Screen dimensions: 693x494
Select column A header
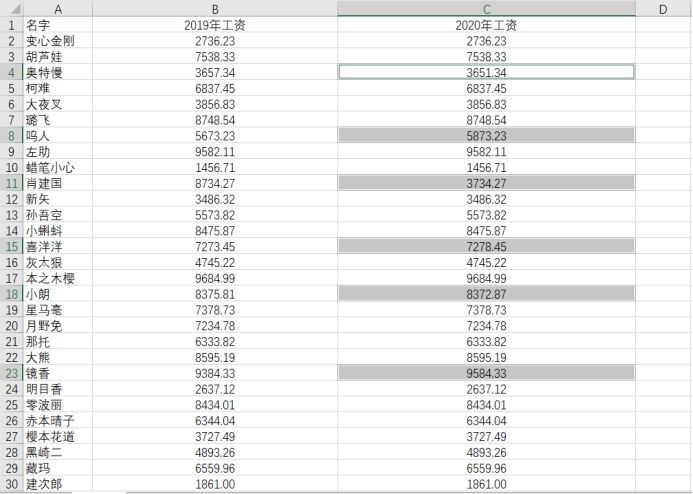[58, 8]
